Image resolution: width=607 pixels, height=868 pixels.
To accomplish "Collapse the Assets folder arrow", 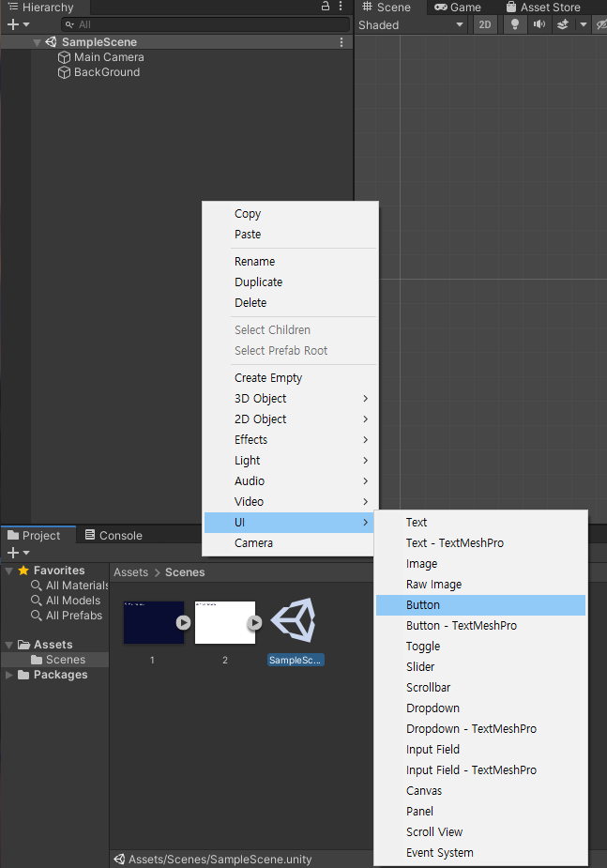I will click(9, 645).
